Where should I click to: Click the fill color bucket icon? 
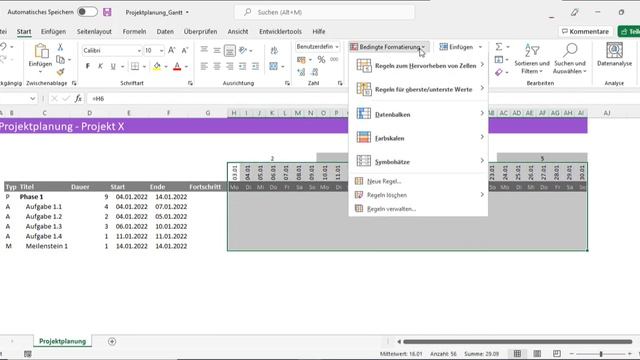(x=157, y=66)
